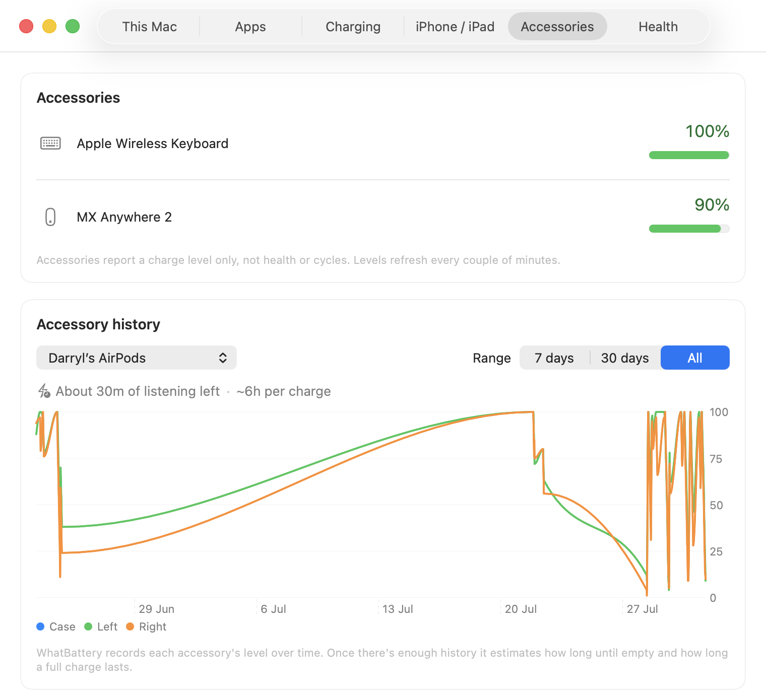The width and height of the screenshot is (766, 700).
Task: Click the Right legend label
Action: point(153,626)
